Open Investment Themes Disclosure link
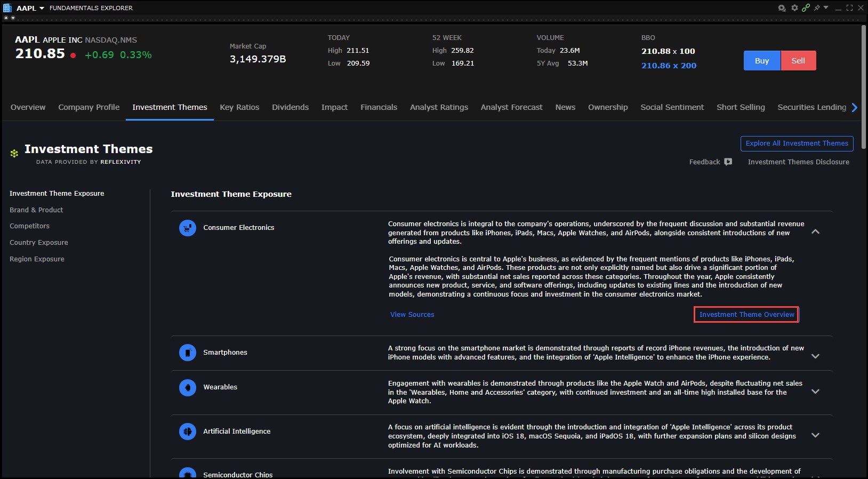Viewport: 868px width, 479px height. [799, 162]
